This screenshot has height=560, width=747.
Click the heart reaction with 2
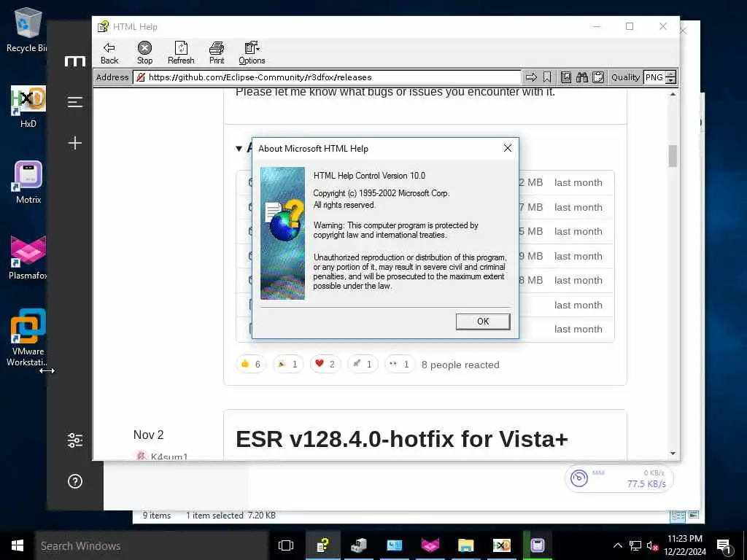click(x=325, y=365)
